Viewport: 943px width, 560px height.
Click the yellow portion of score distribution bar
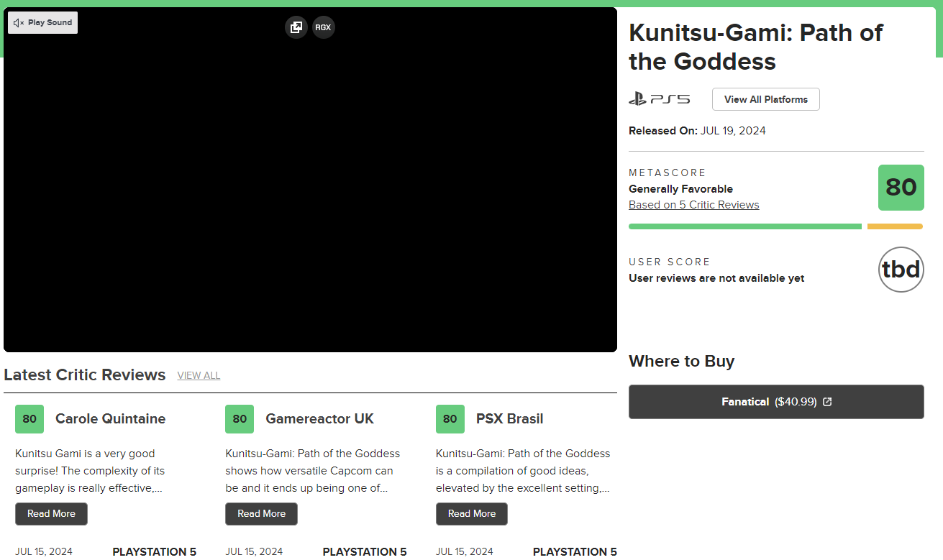(895, 226)
